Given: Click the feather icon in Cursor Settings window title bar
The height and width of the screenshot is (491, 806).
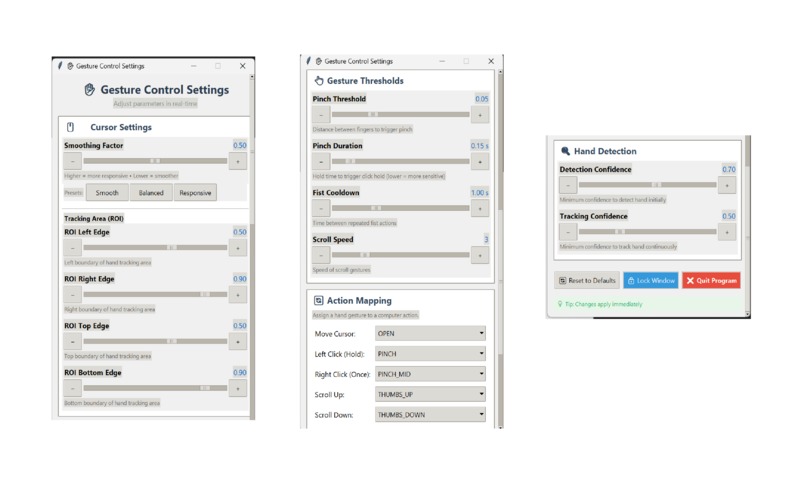Looking at the screenshot, I should point(60,66).
